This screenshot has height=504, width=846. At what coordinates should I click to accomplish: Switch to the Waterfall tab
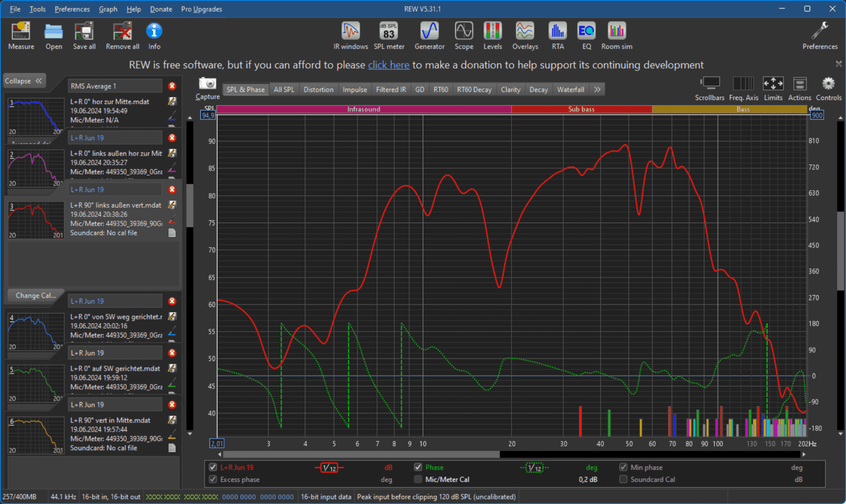pyautogui.click(x=570, y=89)
